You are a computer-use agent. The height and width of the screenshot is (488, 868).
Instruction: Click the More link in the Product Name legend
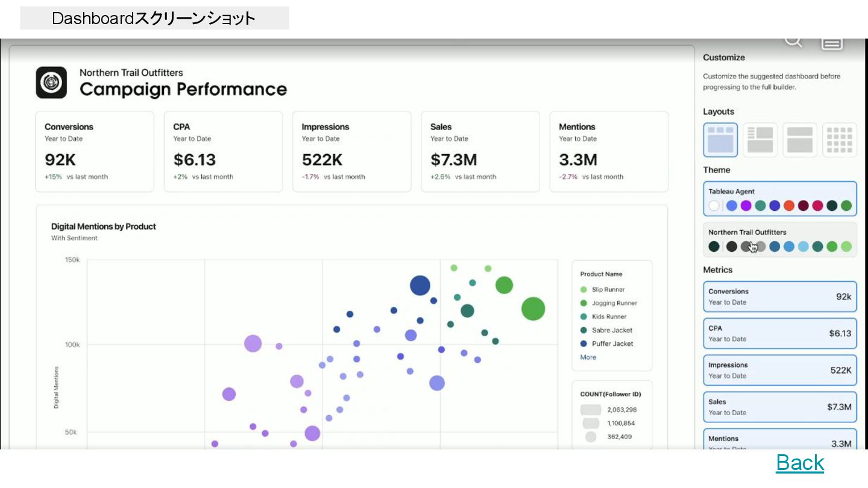(x=588, y=357)
